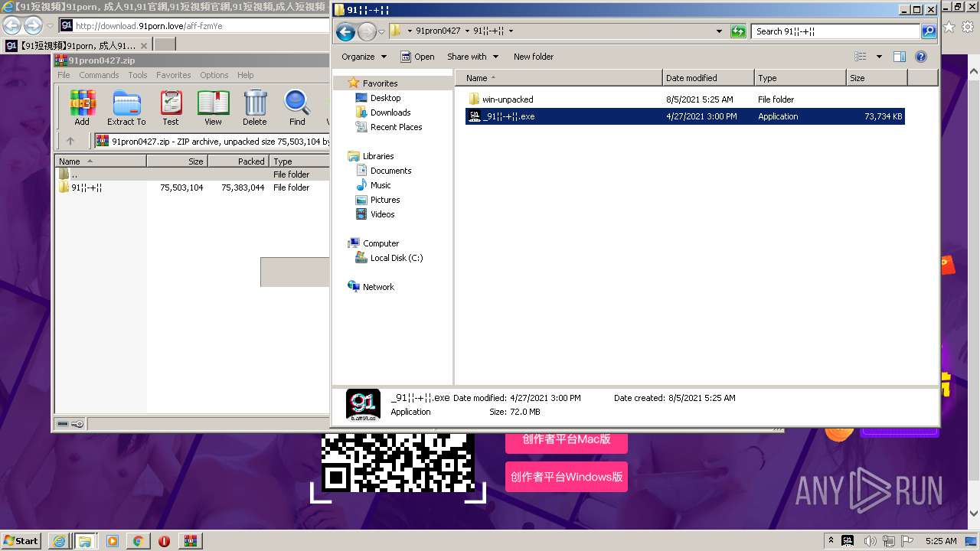Click the clock showing 5:25 AM
The image size is (980, 551).
tap(941, 540)
